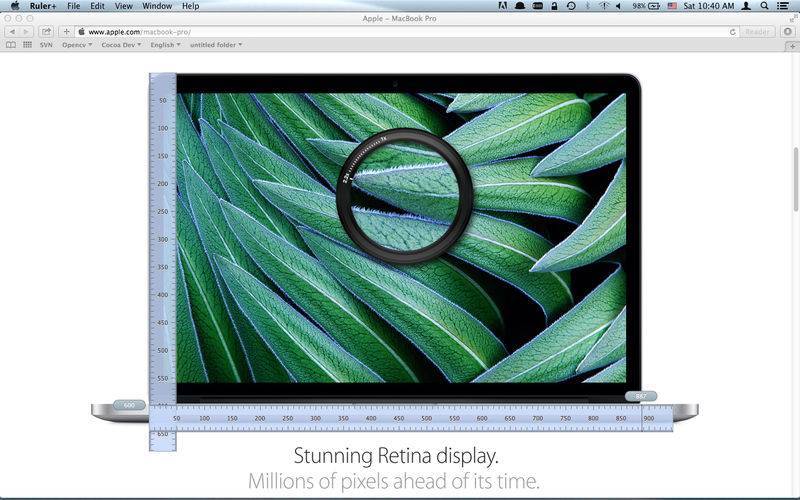Screen dimensions: 800x500
Task: Open the Help menu
Action: point(190,6)
